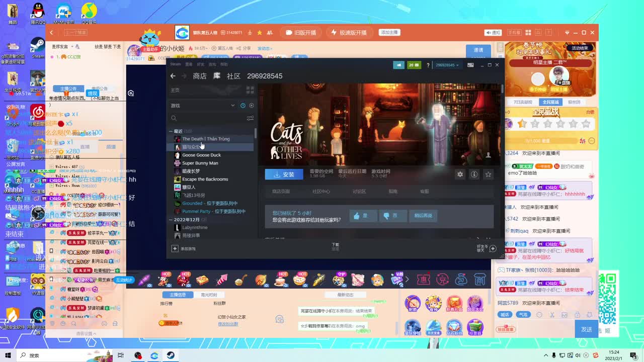Collapse 2022年12月 section in library

coord(171,220)
